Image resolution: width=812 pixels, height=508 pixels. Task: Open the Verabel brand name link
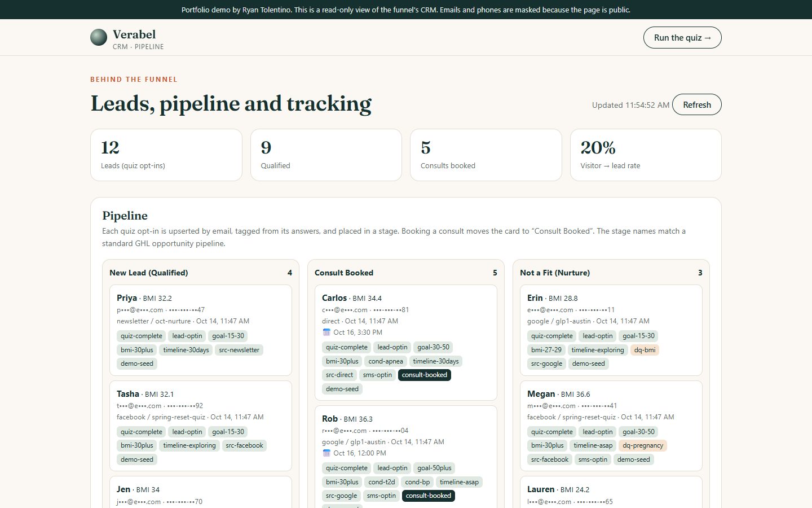click(134, 34)
